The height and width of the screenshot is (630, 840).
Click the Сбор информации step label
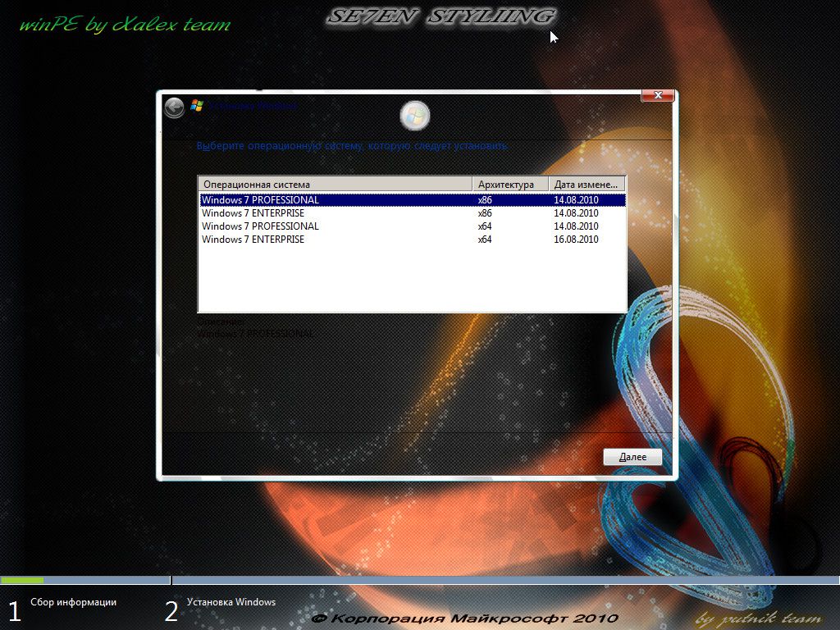(73, 602)
